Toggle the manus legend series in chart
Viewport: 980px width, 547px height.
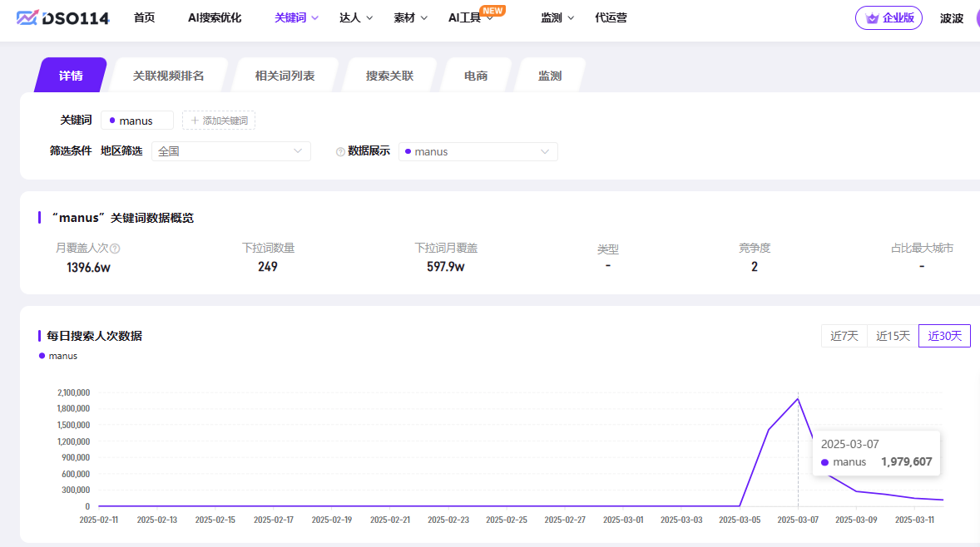point(57,356)
